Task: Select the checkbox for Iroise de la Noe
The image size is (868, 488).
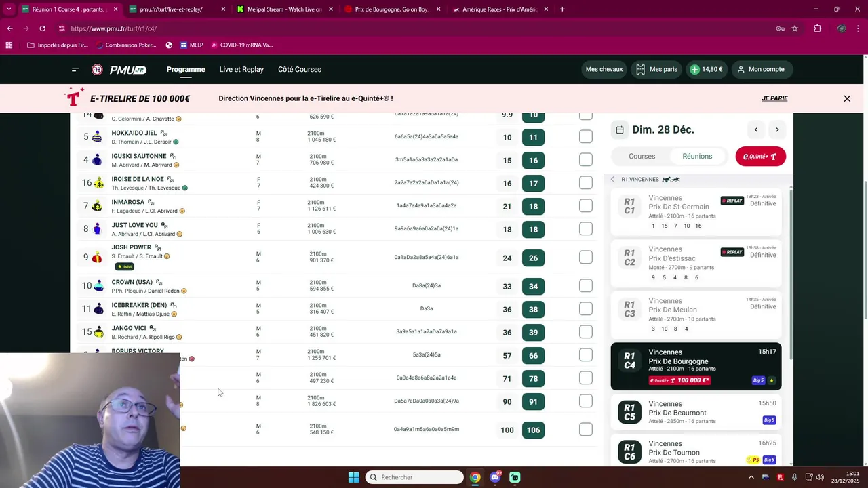Action: [586, 183]
